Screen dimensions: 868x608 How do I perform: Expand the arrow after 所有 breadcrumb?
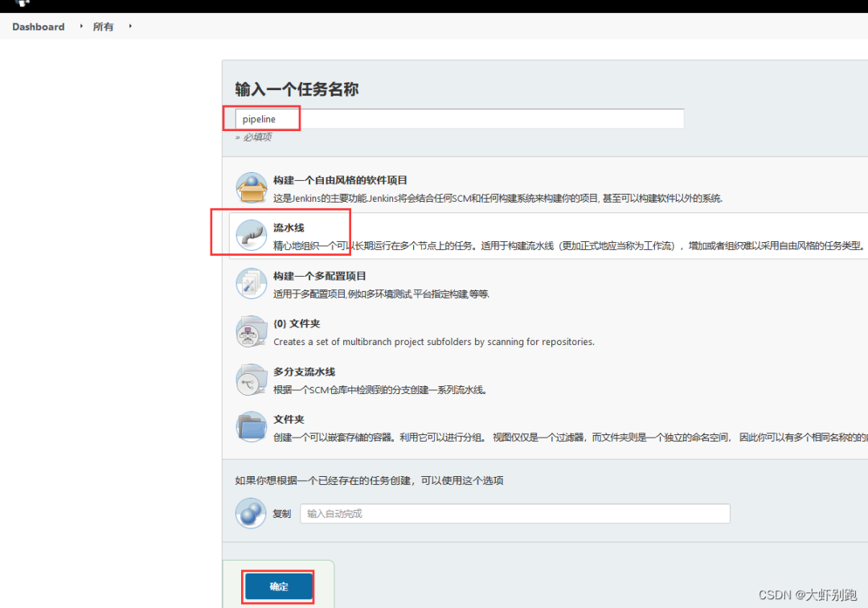(130, 26)
